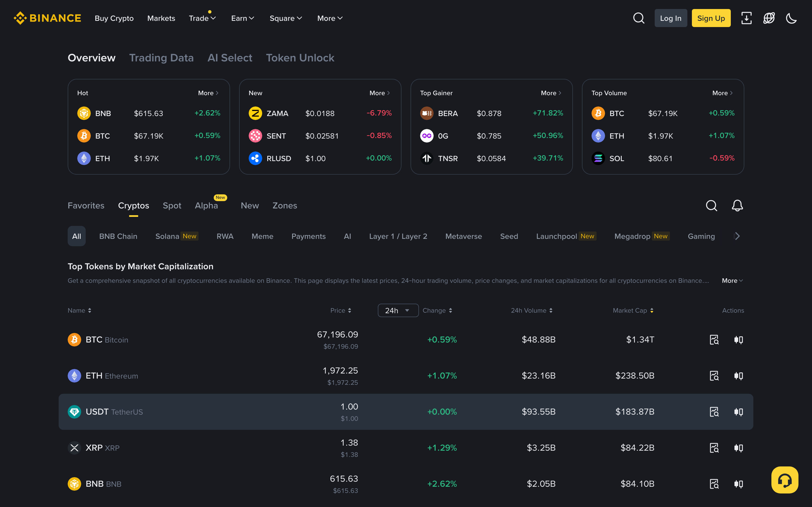Click the download app icon in the header
The height and width of the screenshot is (507, 812).
(746, 18)
